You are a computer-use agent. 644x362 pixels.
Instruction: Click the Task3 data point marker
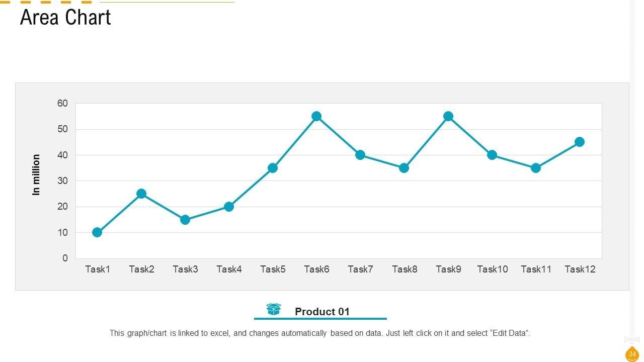pos(185,220)
